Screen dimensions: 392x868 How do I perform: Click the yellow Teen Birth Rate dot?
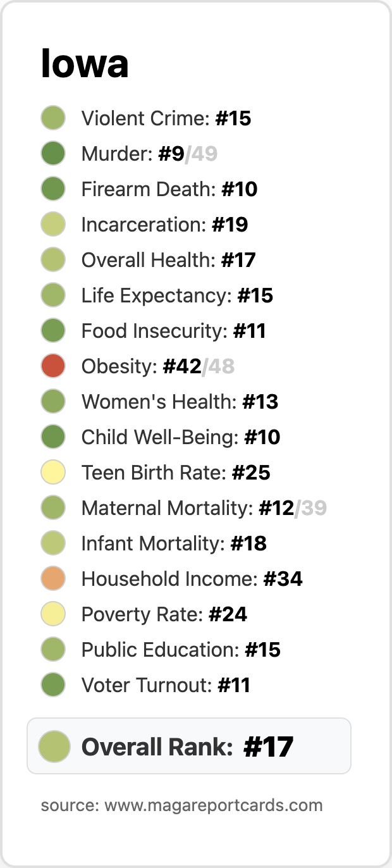(53, 473)
